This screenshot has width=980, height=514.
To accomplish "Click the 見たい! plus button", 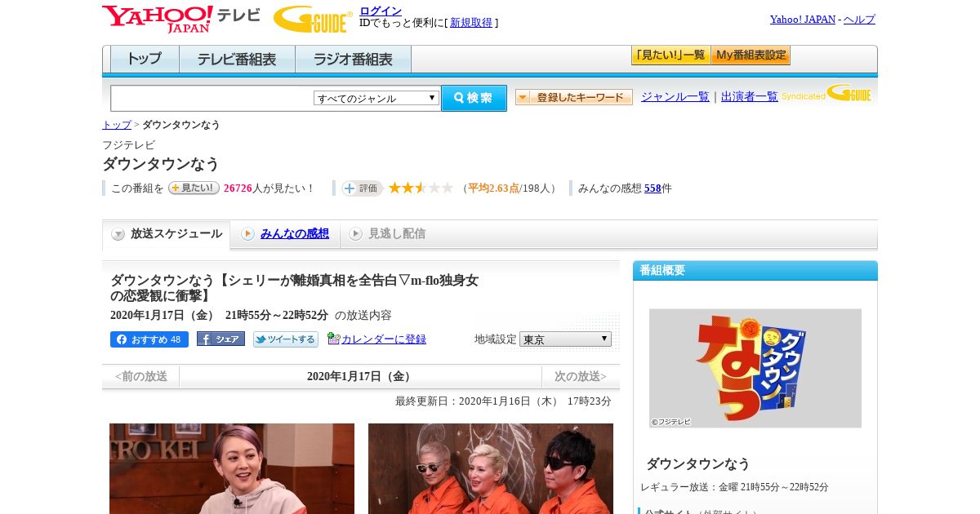I will (194, 188).
